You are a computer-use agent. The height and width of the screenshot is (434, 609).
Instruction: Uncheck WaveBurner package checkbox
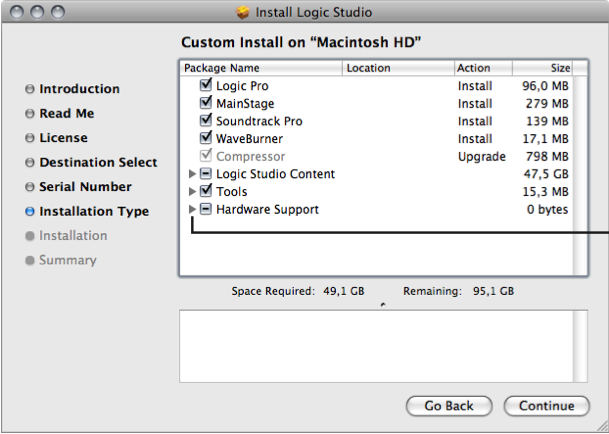206,139
